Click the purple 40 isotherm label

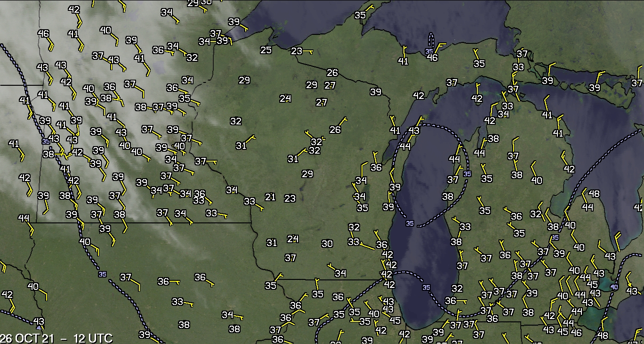point(614,287)
